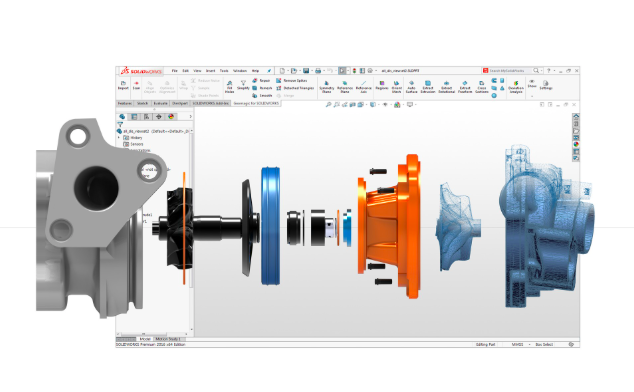Open the Window menu
This screenshot has width=634, height=392.
tap(240, 71)
